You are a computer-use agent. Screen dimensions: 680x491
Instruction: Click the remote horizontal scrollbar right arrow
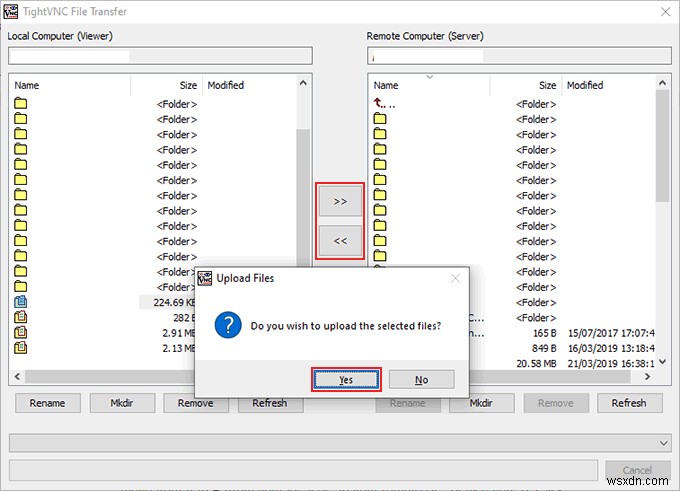tap(647, 376)
